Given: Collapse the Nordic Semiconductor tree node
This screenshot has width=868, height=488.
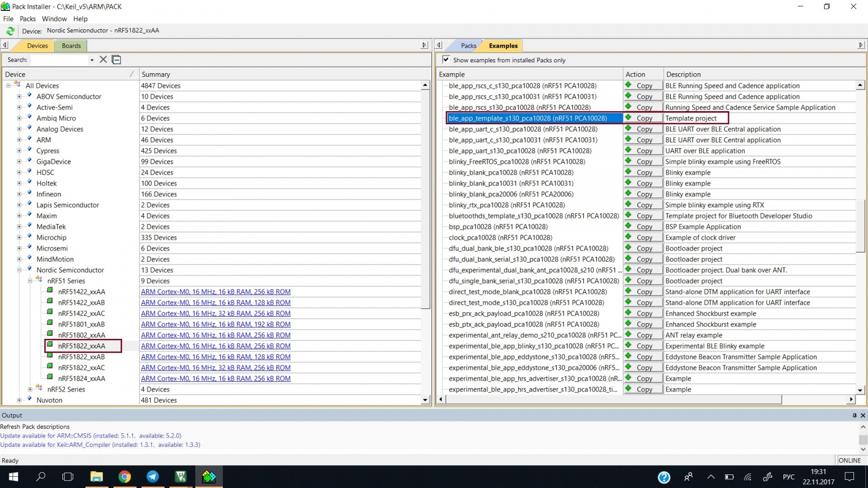Looking at the screenshot, I should point(19,269).
